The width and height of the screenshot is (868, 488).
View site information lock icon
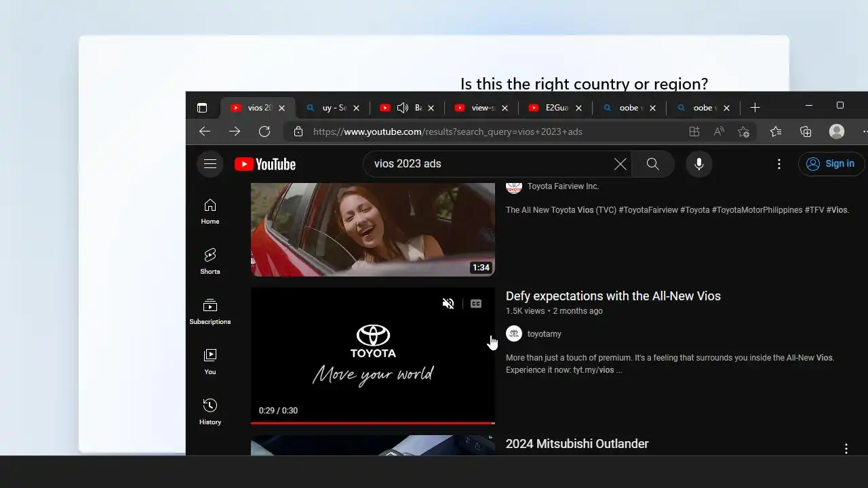coord(298,131)
